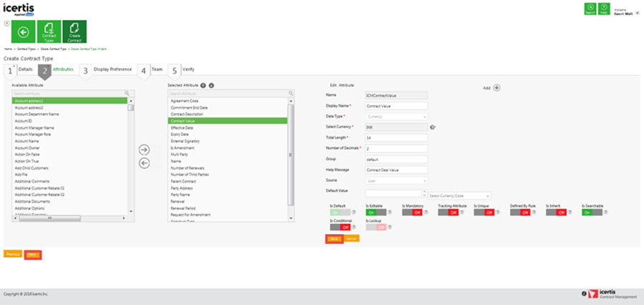
Task: Click the Save button
Action: click(x=334, y=238)
